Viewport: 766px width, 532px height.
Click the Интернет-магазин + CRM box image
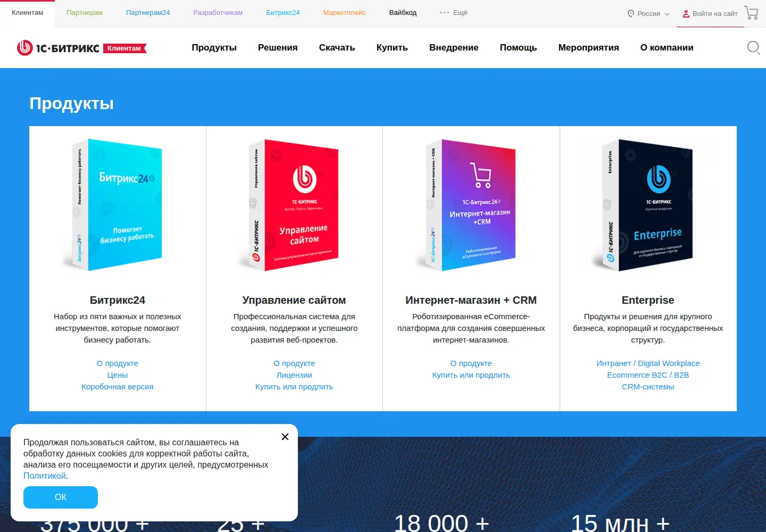(471, 205)
